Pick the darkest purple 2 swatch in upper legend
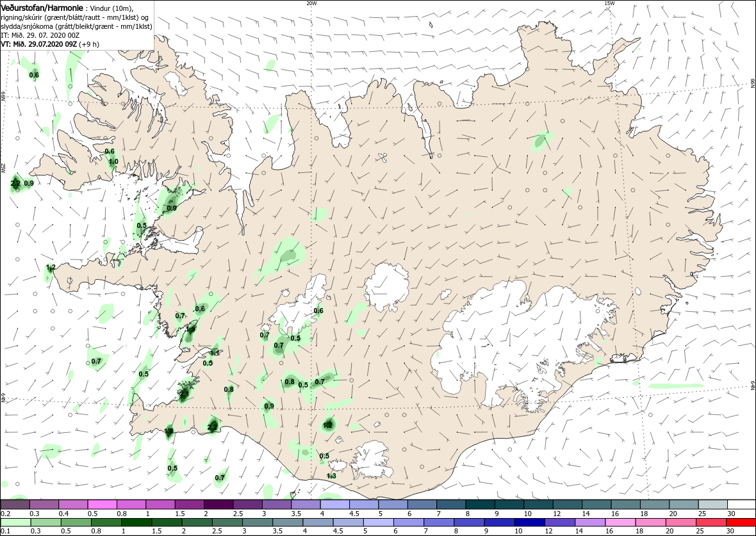The width and height of the screenshot is (756, 536). pyautogui.click(x=218, y=504)
